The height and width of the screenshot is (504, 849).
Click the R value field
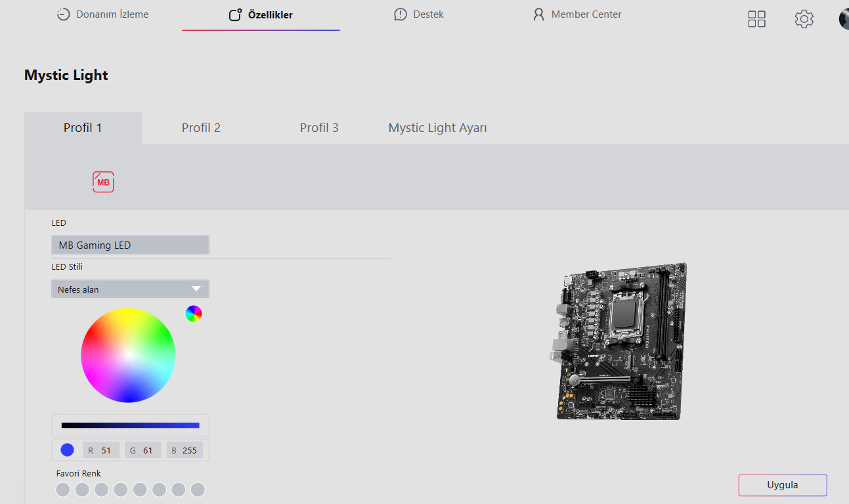point(101,450)
